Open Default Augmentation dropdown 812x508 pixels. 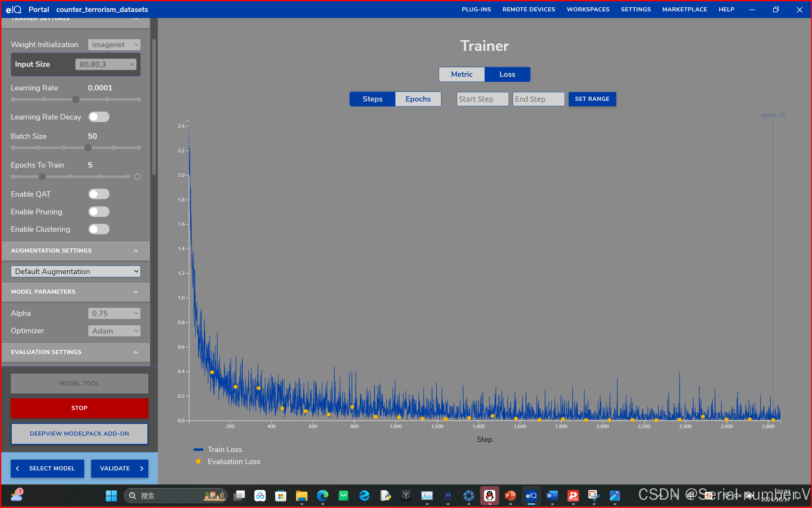(x=76, y=272)
